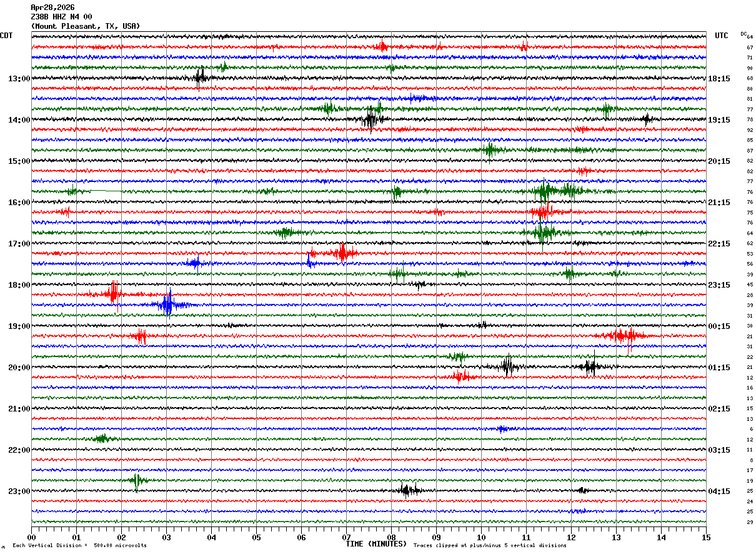Click the CDT timezone label
The width and height of the screenshot is (756, 554).
pyautogui.click(x=6, y=36)
